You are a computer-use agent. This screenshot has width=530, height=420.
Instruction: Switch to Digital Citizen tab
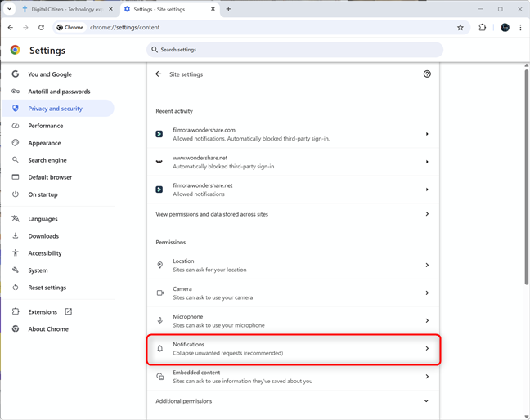click(x=67, y=9)
